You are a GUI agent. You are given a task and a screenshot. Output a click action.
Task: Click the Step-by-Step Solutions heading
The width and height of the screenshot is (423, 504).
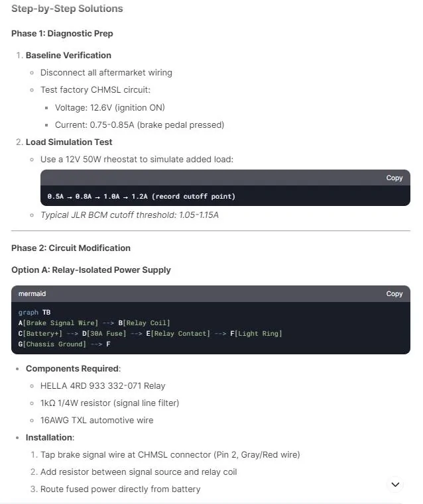pyautogui.click(x=67, y=9)
